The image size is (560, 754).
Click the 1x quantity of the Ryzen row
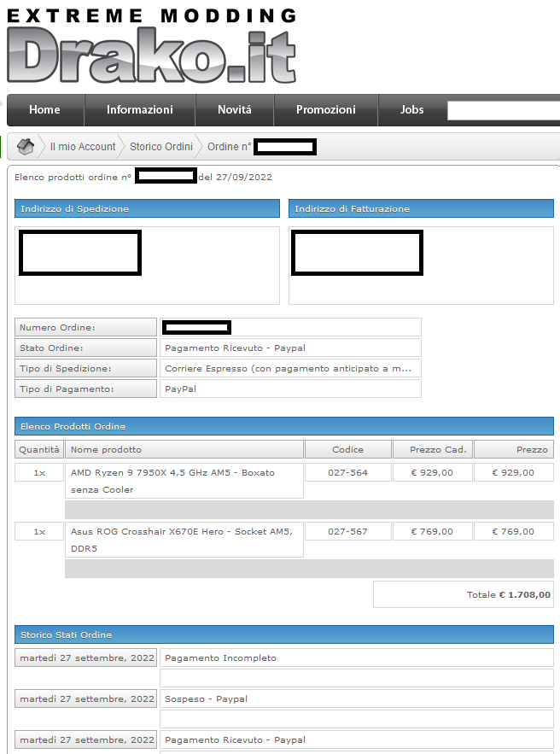click(39, 473)
